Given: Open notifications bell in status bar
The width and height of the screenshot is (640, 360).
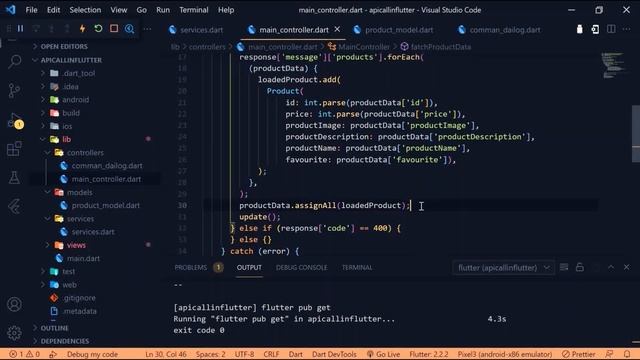Looking at the screenshot, I should [x=627, y=354].
